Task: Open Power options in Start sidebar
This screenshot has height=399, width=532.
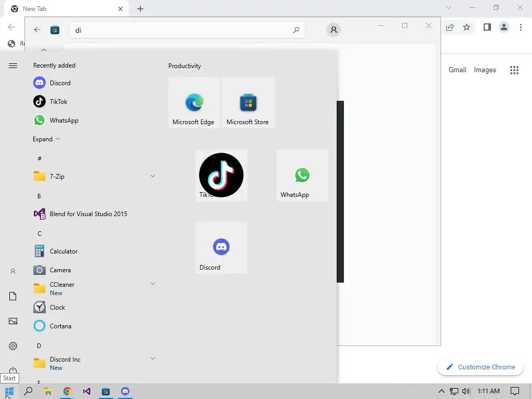Action: point(13,370)
